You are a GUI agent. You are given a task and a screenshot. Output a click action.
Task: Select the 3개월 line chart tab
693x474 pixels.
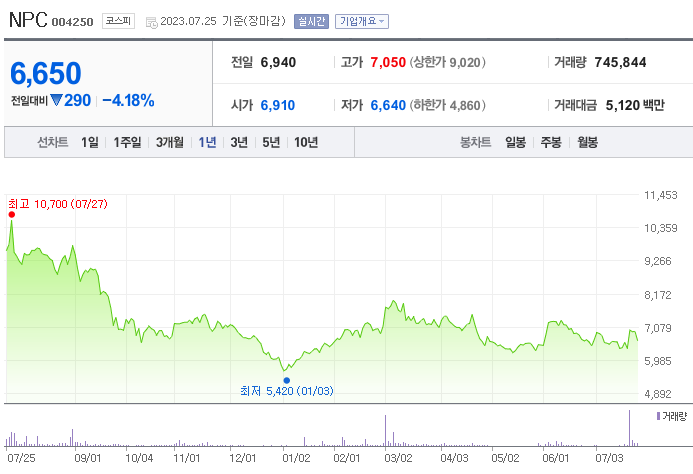tap(170, 142)
